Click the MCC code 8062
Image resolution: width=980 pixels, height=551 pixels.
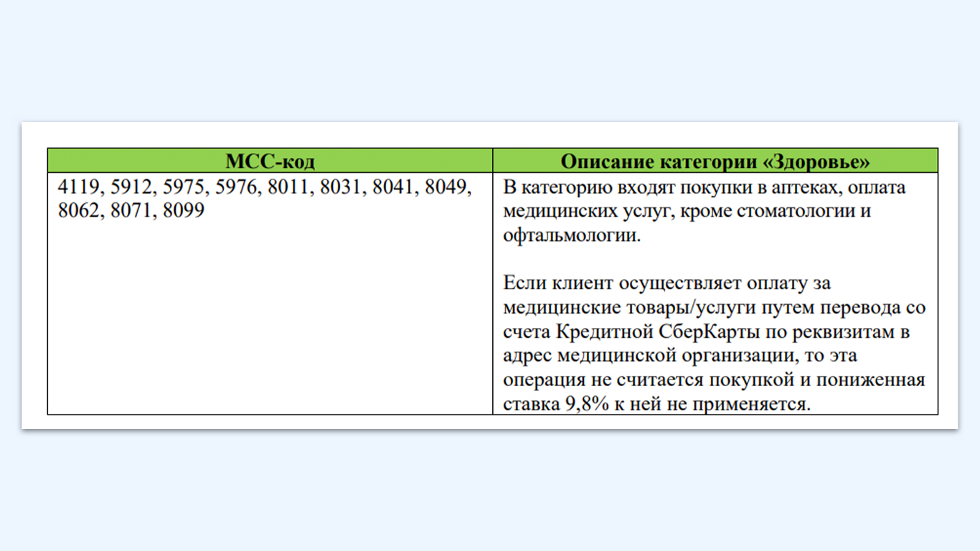pyautogui.click(x=79, y=211)
